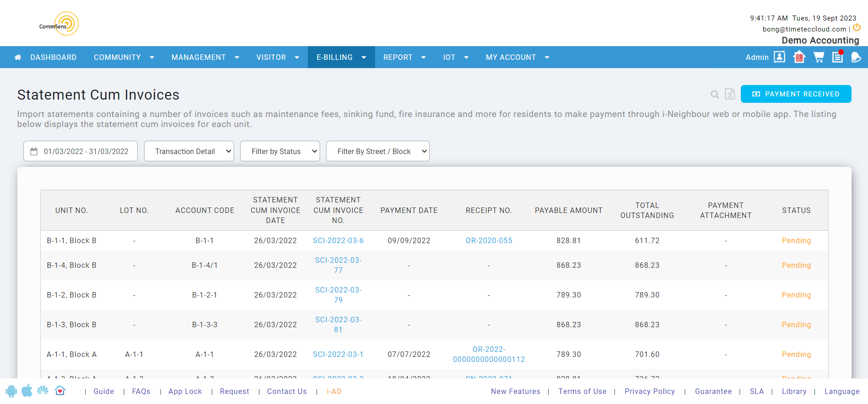Open the news notification icon
The height and width of the screenshot is (404, 868).
tap(837, 57)
